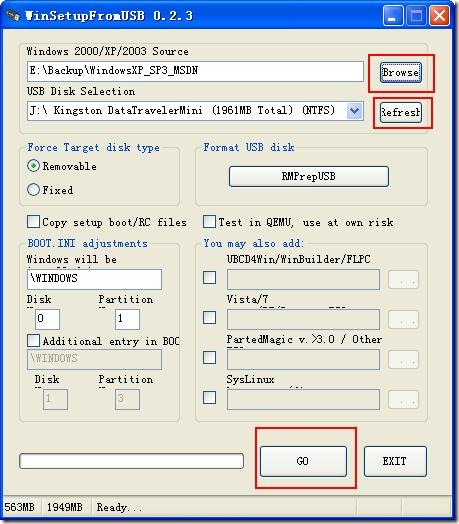459x524 pixels.
Task: Start the process with the GO button
Action: [x=303, y=461]
